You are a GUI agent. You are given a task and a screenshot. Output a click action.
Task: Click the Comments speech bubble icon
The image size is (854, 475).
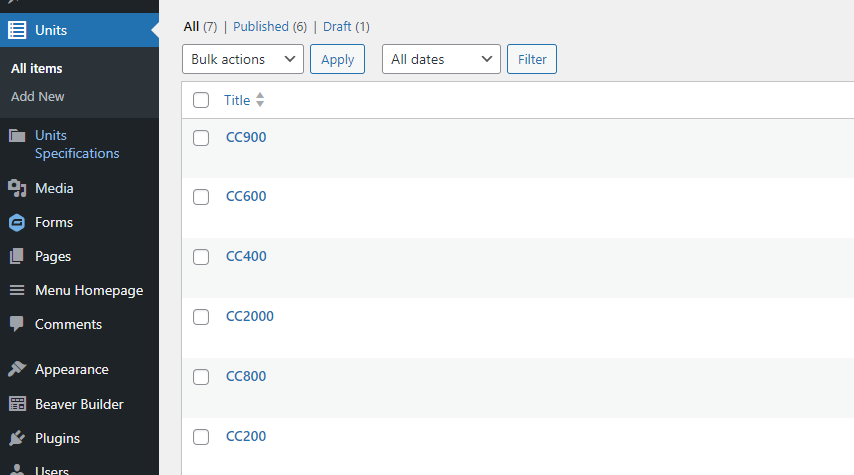[x=17, y=324]
